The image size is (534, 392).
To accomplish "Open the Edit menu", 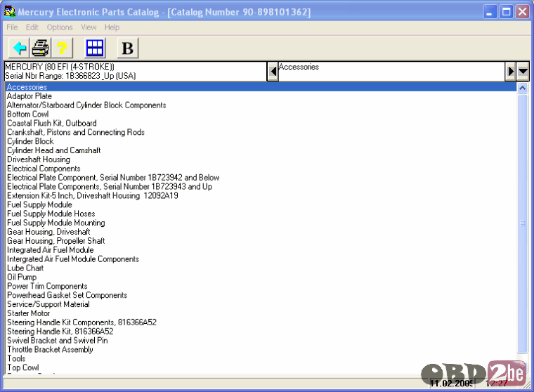I will 32,27.
